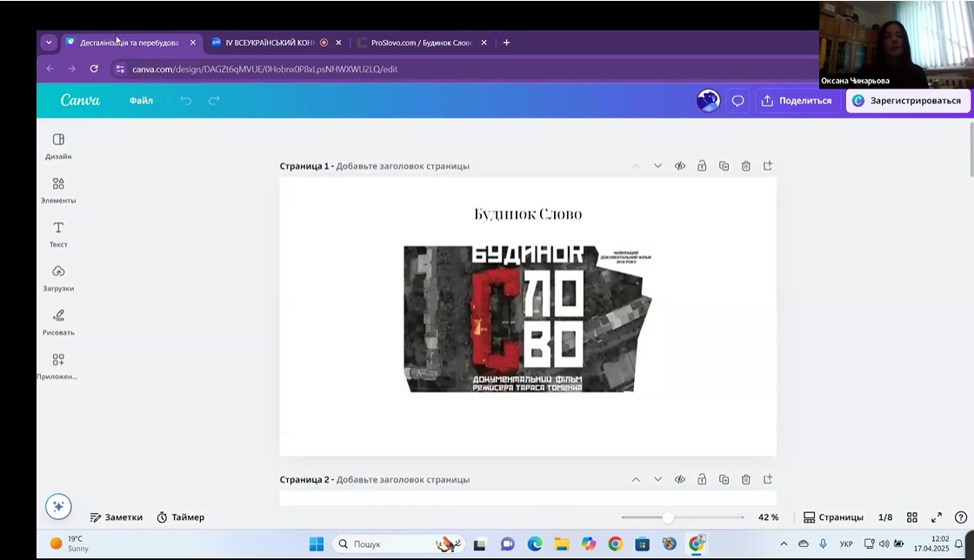Open the Canva magic assistant sparkle button
The width and height of the screenshot is (974, 560).
point(58,507)
